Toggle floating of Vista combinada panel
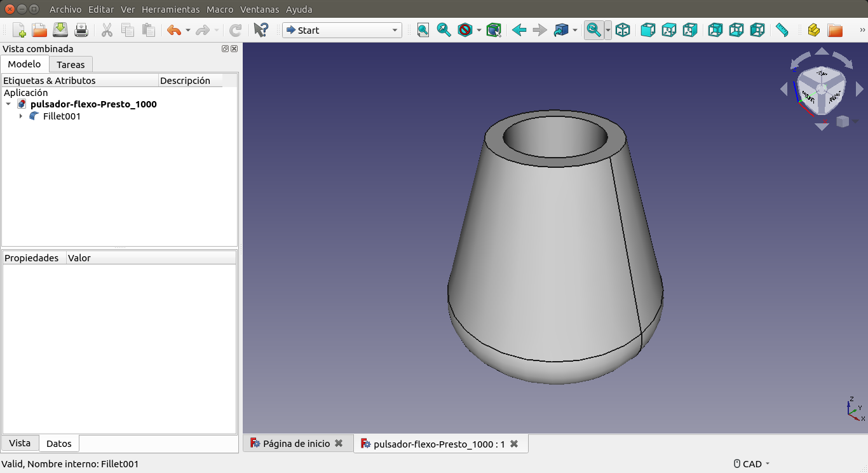 (x=225, y=49)
